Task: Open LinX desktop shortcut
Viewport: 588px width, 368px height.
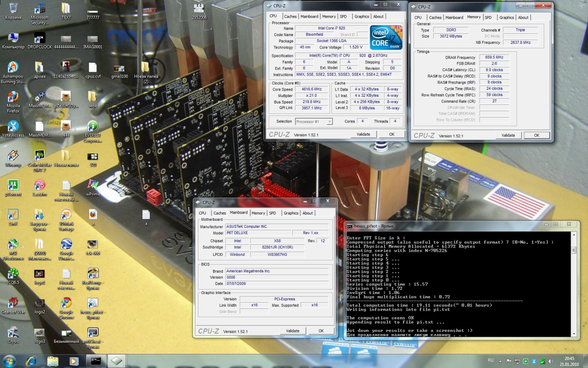Action: [13, 217]
